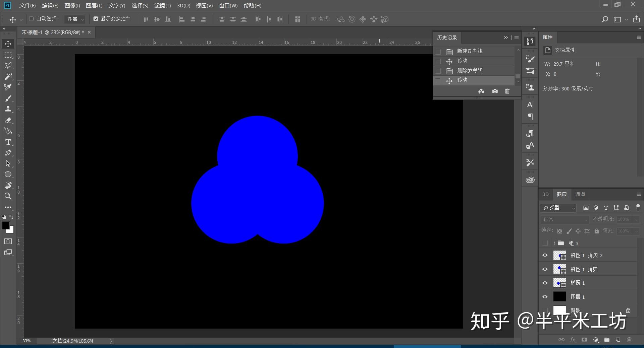This screenshot has width=644, height=348.
Task: Select the Rectangular Marquee tool
Action: coord(8,55)
